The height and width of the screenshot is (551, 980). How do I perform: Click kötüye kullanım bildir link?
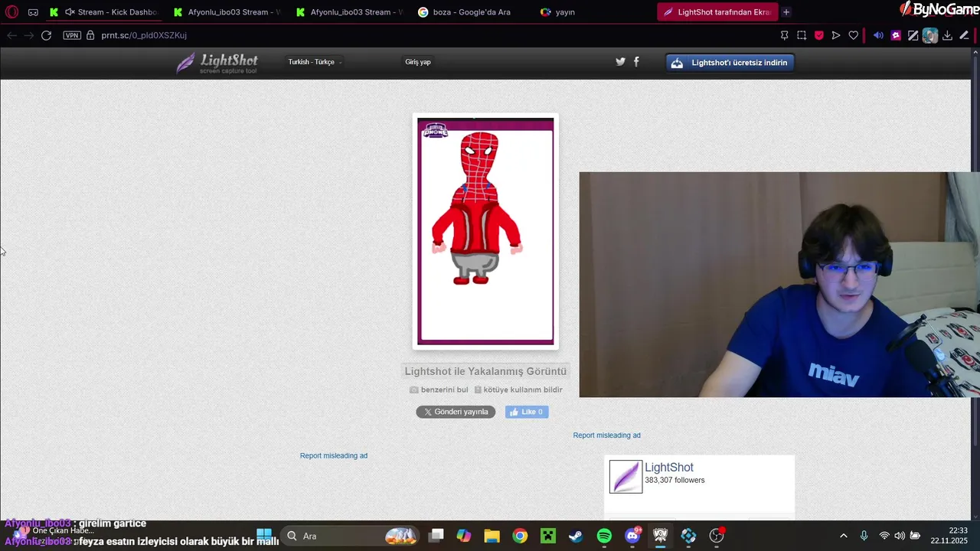tap(518, 390)
